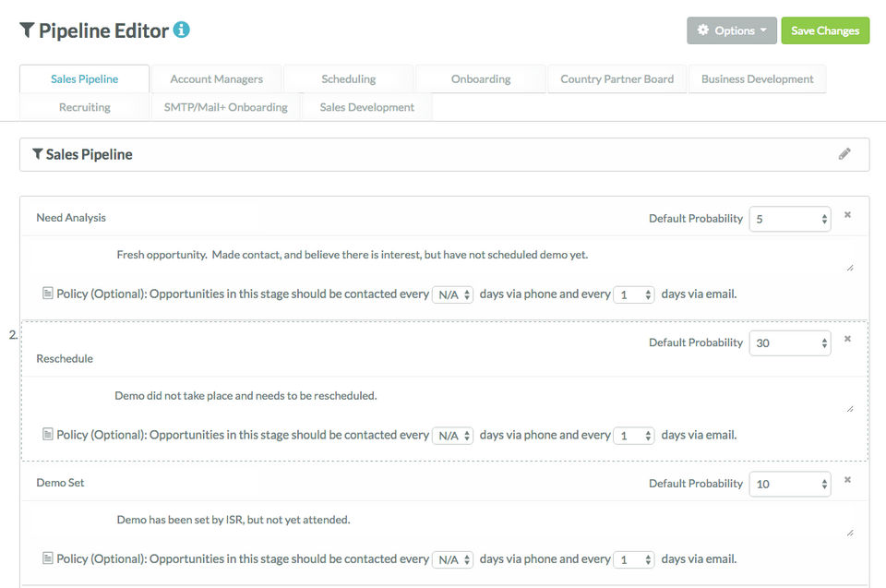This screenshot has height=588, width=886.
Task: Click the info icon beside Pipeline Editor
Action: 182,30
